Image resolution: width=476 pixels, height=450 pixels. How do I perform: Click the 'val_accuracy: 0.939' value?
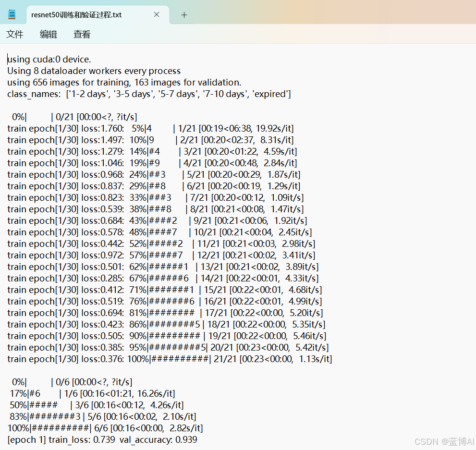click(x=159, y=440)
